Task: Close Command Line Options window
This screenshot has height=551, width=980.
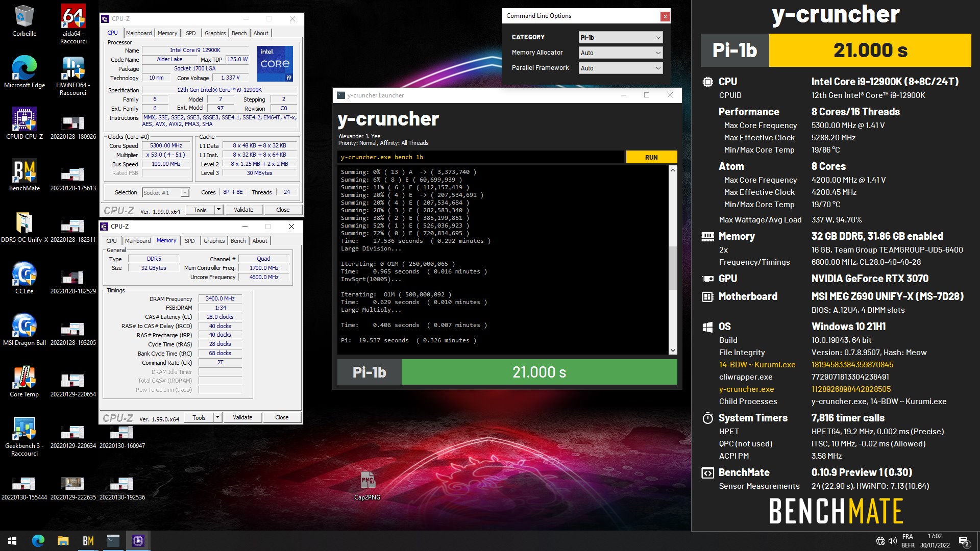Action: click(x=665, y=16)
